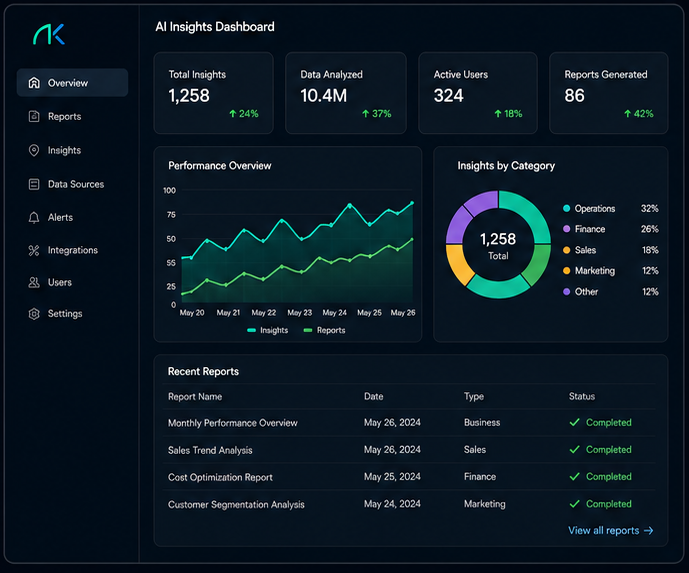Viewport: 689px width, 573px height.
Task: Go to Data Sources in the sidebar
Action: [x=73, y=184]
